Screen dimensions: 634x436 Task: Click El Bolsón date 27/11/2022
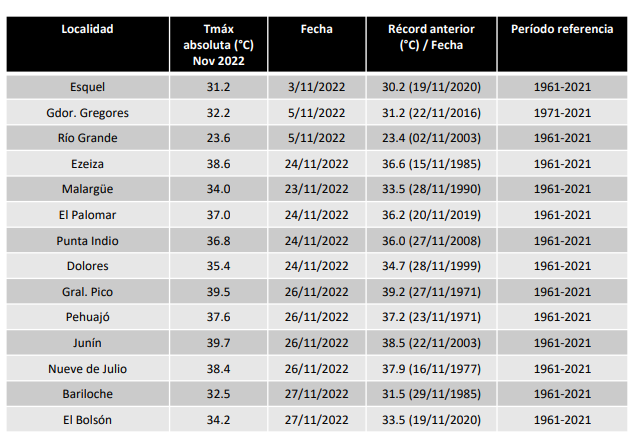coord(317,420)
